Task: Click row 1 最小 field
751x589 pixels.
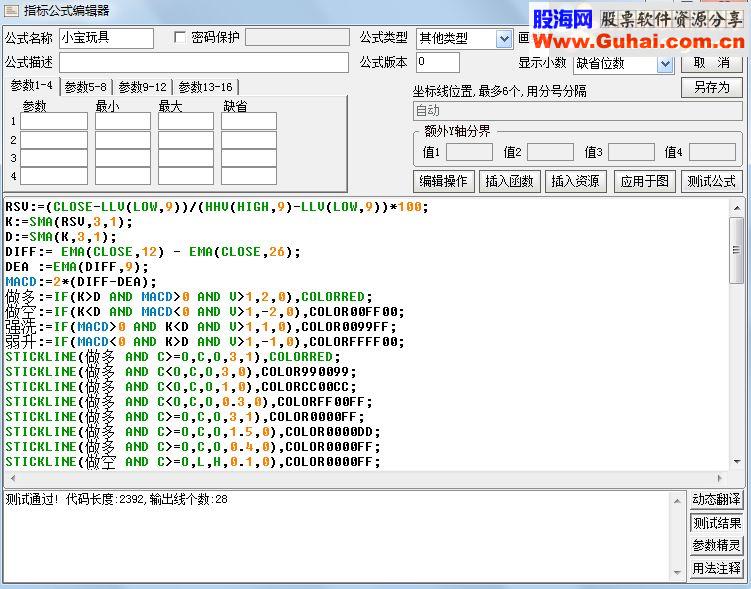Action: 123,121
